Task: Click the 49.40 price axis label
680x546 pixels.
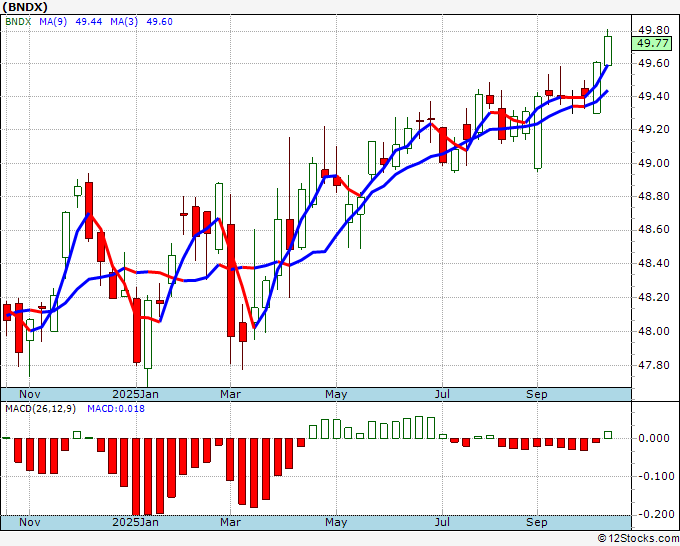Action: tap(654, 96)
